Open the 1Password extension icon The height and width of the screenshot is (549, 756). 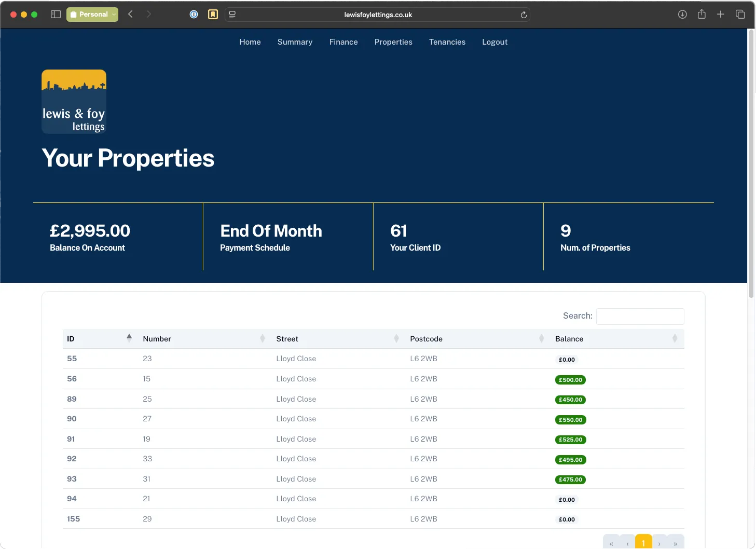click(x=194, y=14)
